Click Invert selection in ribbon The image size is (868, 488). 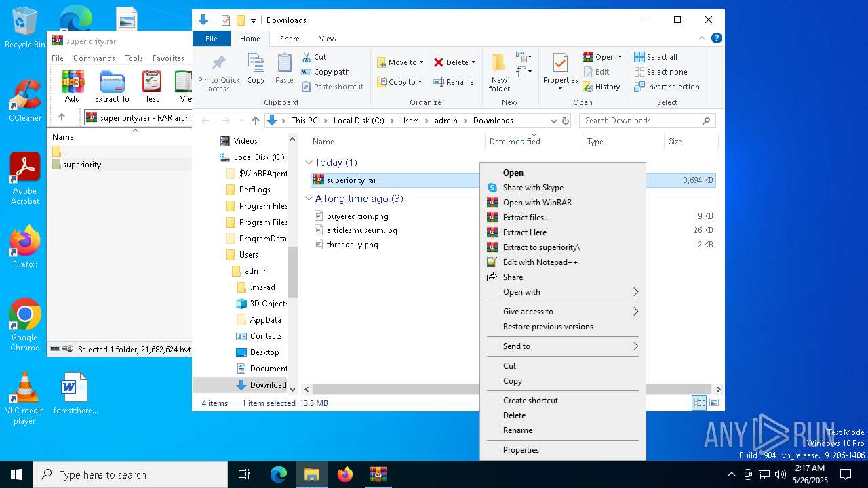point(667,87)
